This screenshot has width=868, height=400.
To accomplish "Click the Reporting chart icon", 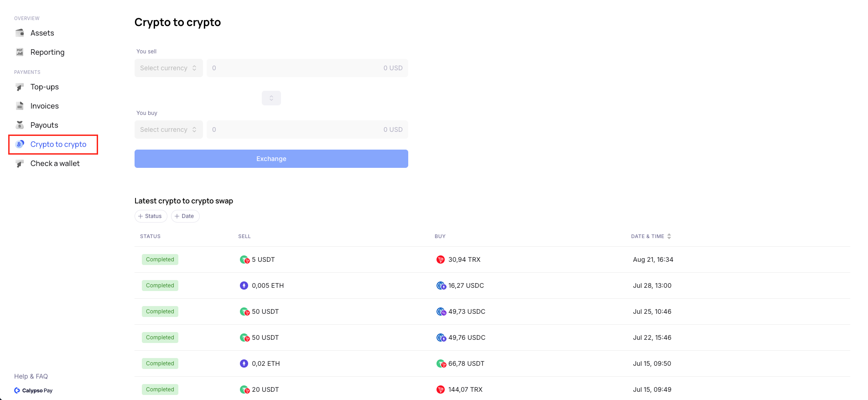I will click(20, 52).
